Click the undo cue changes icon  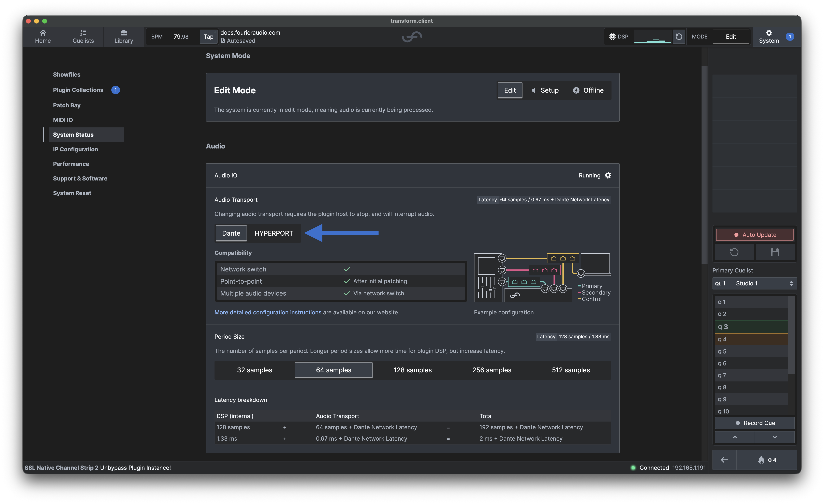[734, 252]
